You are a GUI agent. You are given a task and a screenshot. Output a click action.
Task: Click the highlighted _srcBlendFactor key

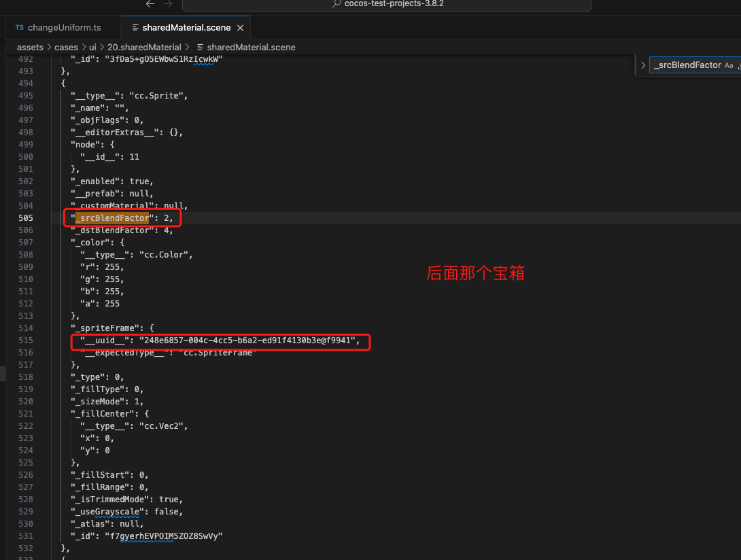point(112,218)
